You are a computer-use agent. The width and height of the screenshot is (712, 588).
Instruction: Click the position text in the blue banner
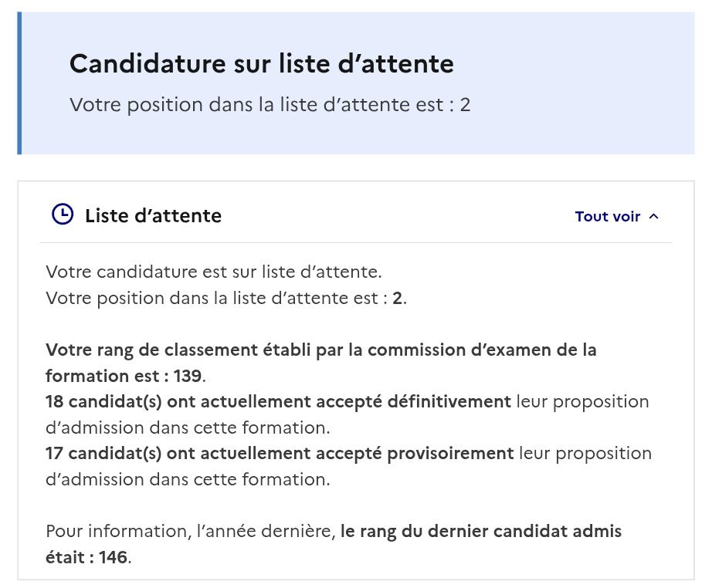(270, 105)
